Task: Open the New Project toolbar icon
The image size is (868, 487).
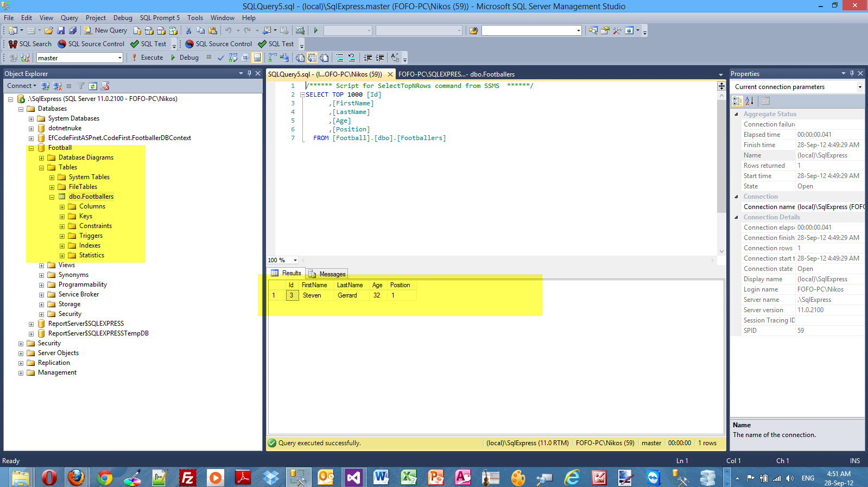Action: tap(13, 30)
